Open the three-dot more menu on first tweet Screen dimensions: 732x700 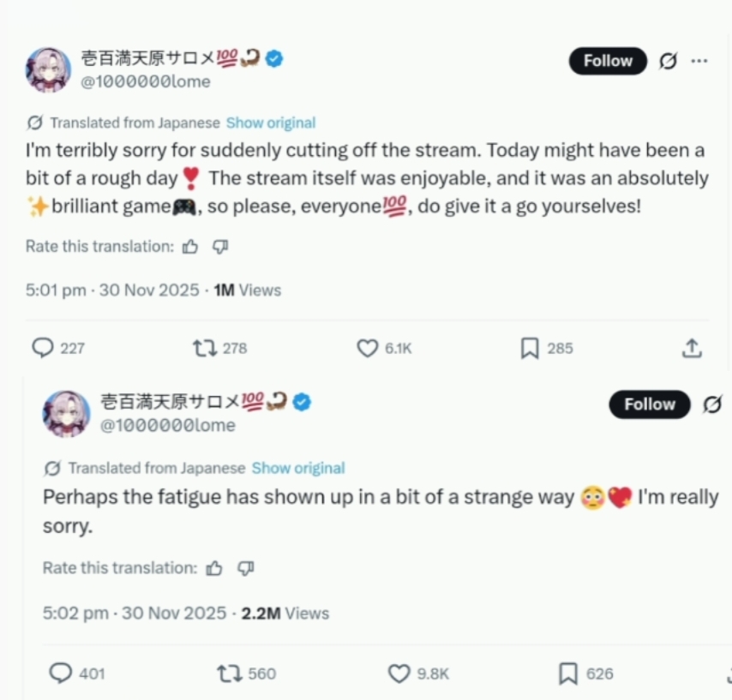click(x=699, y=61)
